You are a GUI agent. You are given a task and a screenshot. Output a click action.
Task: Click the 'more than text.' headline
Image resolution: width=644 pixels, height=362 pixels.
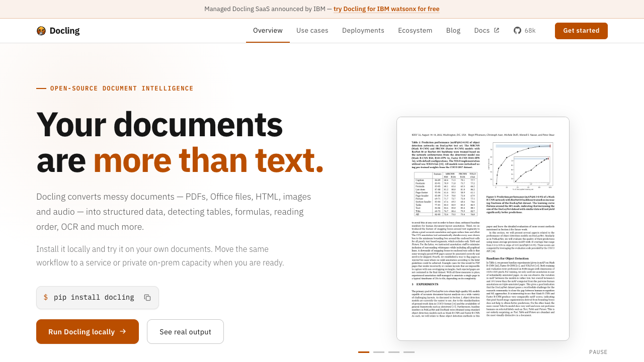click(208, 160)
